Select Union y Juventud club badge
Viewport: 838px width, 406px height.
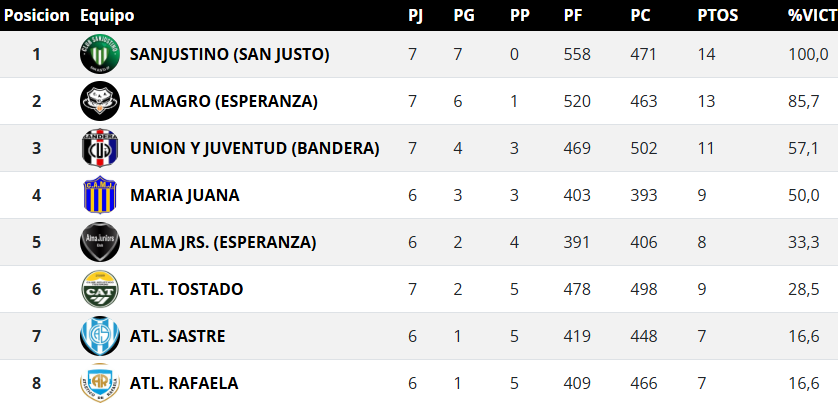[x=100, y=148]
